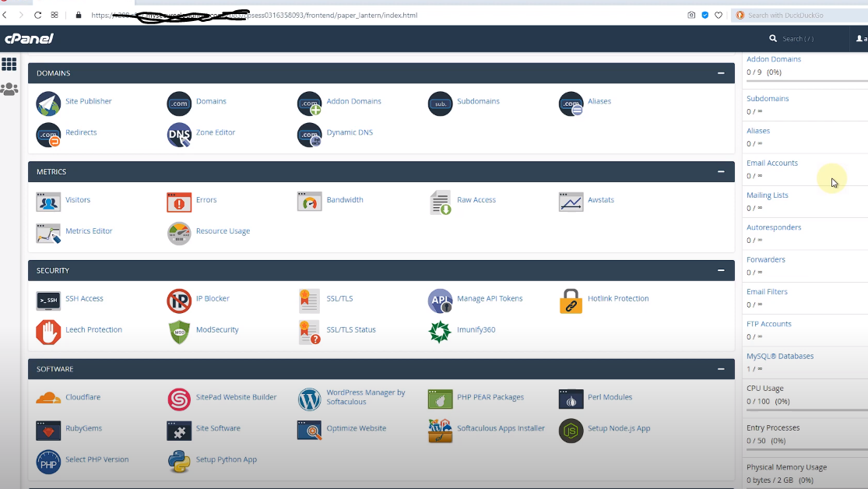Screen dimensions: 868x489
Task: Open MySQL Databases statistics link
Action: (779, 356)
